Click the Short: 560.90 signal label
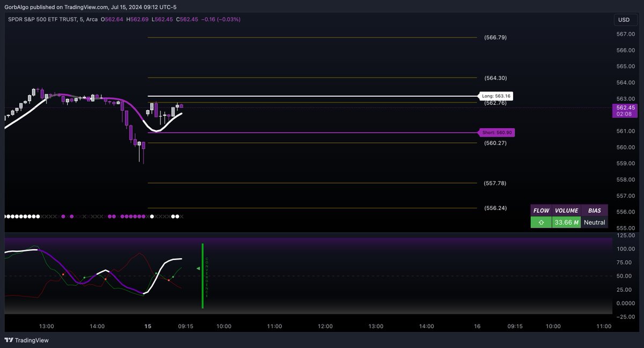644x348 pixels. tap(496, 132)
